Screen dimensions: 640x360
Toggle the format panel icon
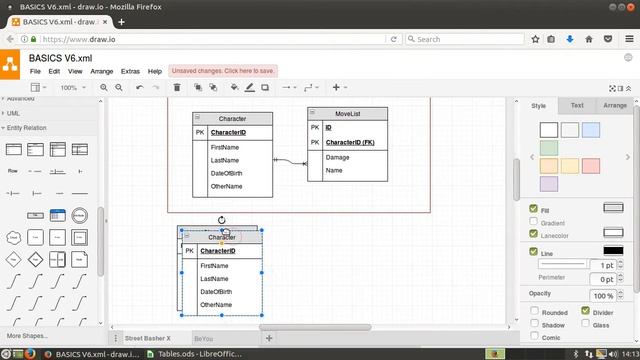[x=620, y=88]
